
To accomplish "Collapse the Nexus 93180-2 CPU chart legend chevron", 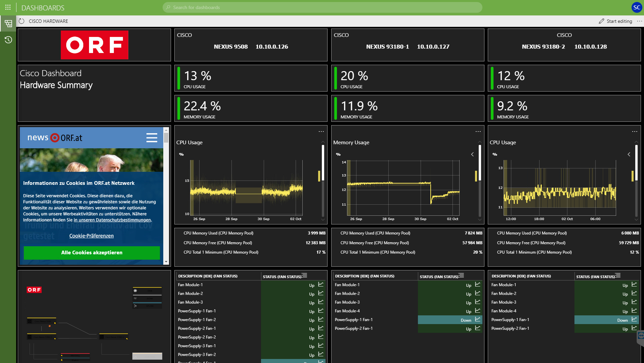I will 629,154.
